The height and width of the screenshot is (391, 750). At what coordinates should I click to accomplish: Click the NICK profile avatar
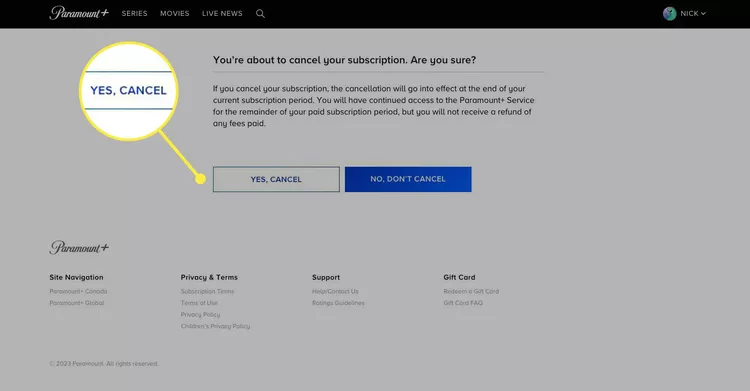pos(670,13)
